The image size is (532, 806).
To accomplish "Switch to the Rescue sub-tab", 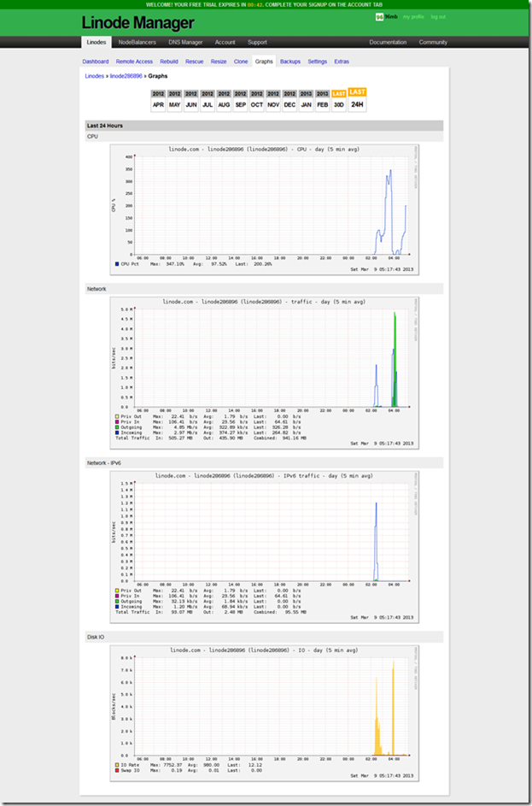I will coord(194,62).
